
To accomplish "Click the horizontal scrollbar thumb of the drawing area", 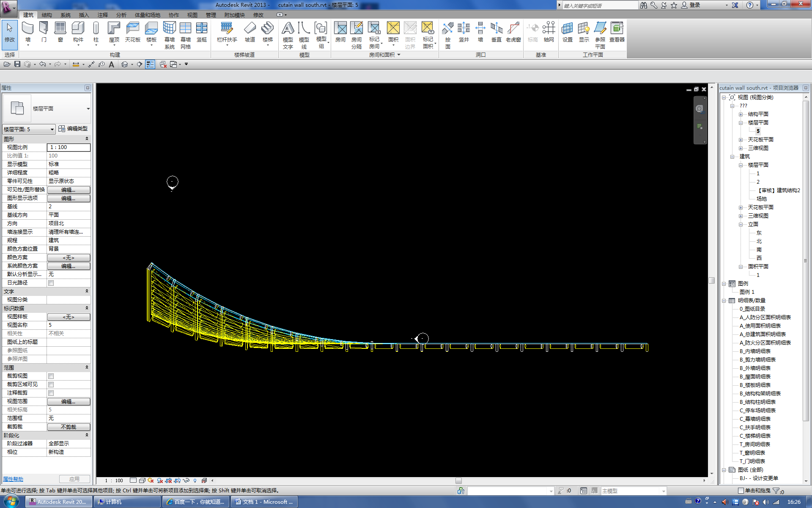I will point(458,480).
